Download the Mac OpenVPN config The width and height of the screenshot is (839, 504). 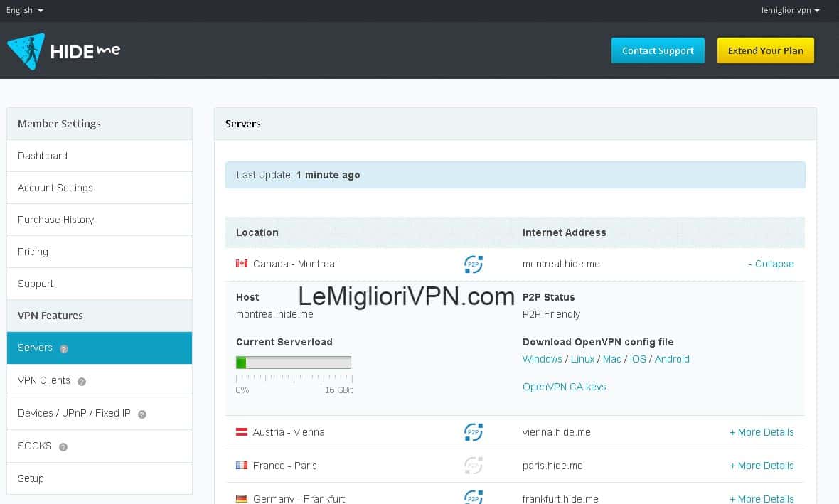coord(611,359)
